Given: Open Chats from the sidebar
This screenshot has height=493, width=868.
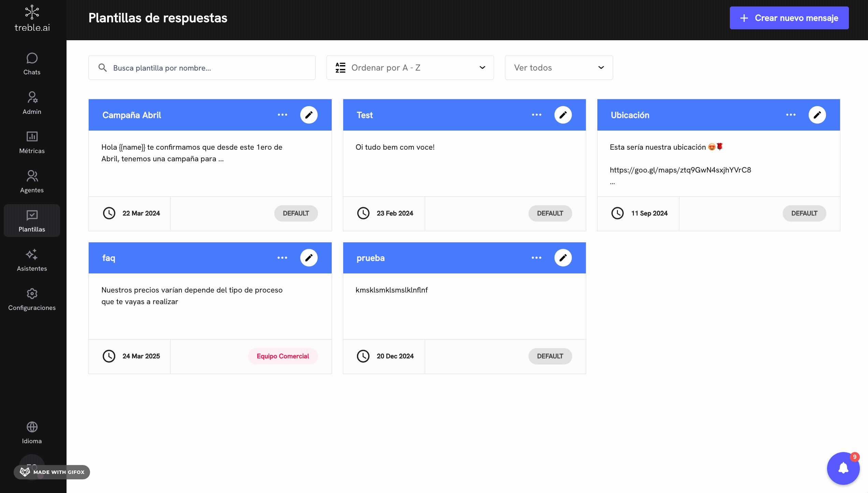Looking at the screenshot, I should [32, 64].
